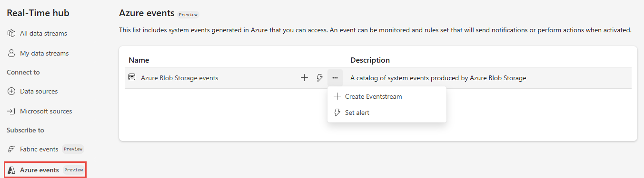The image size is (644, 178).
Task: Click the My data streams person icon
Action: click(11, 53)
